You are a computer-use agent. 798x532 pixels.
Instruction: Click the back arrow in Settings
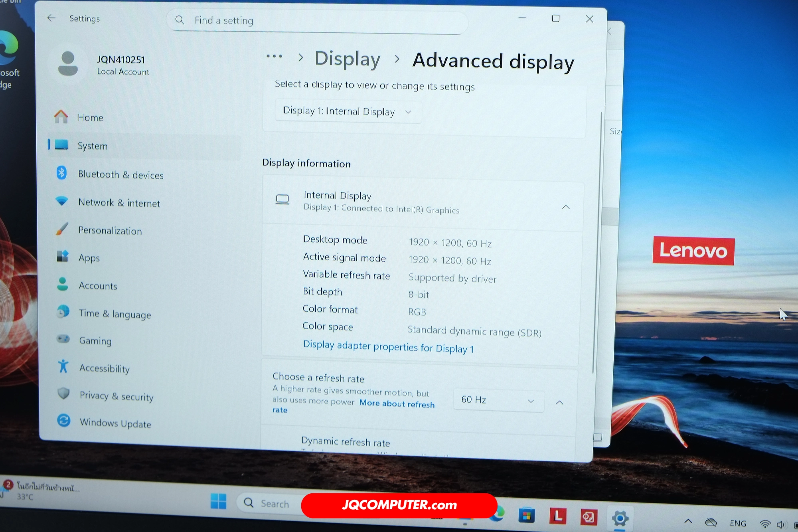51,18
